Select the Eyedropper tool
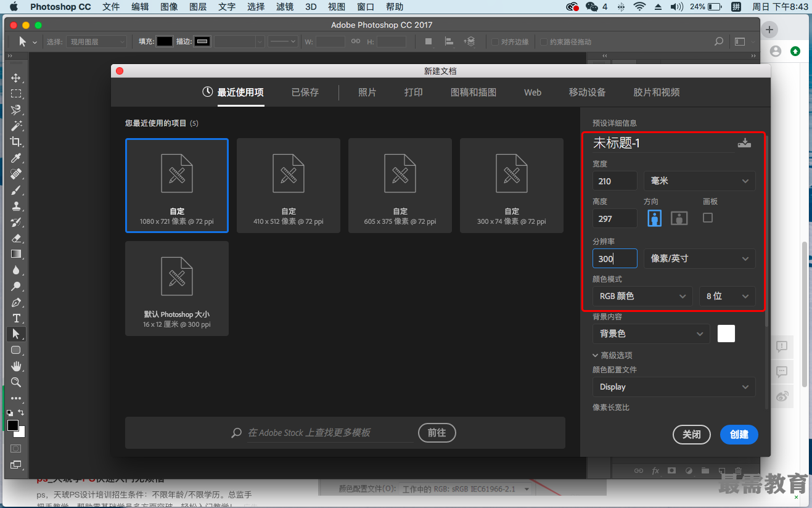Viewport: 812px width, 508px height. pyautogui.click(x=16, y=158)
